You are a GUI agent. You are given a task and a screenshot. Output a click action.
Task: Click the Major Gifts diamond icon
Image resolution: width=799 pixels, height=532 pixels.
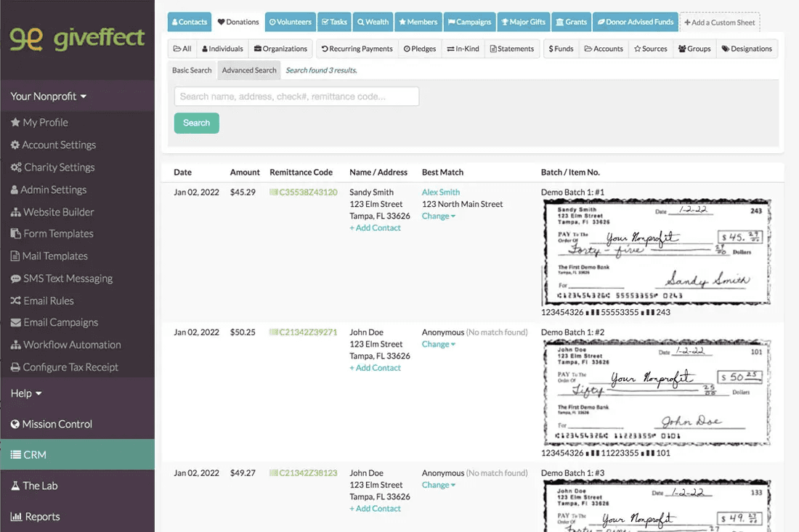click(506, 22)
